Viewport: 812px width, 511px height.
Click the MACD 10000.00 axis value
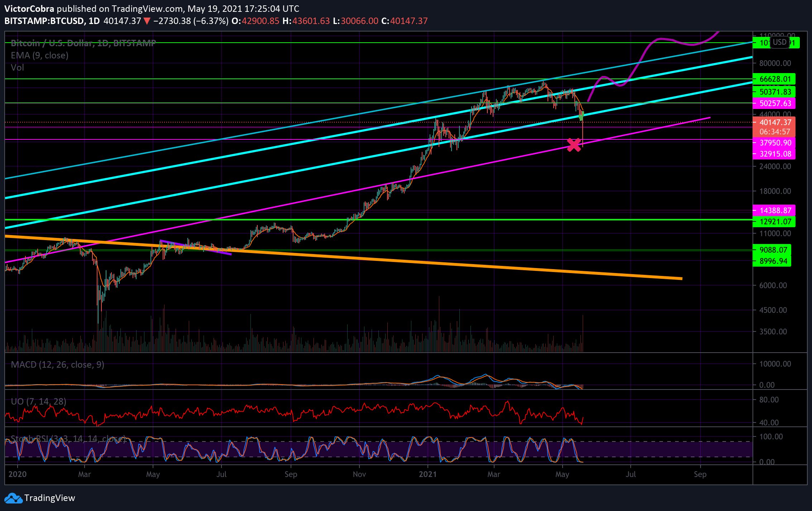[x=775, y=364]
